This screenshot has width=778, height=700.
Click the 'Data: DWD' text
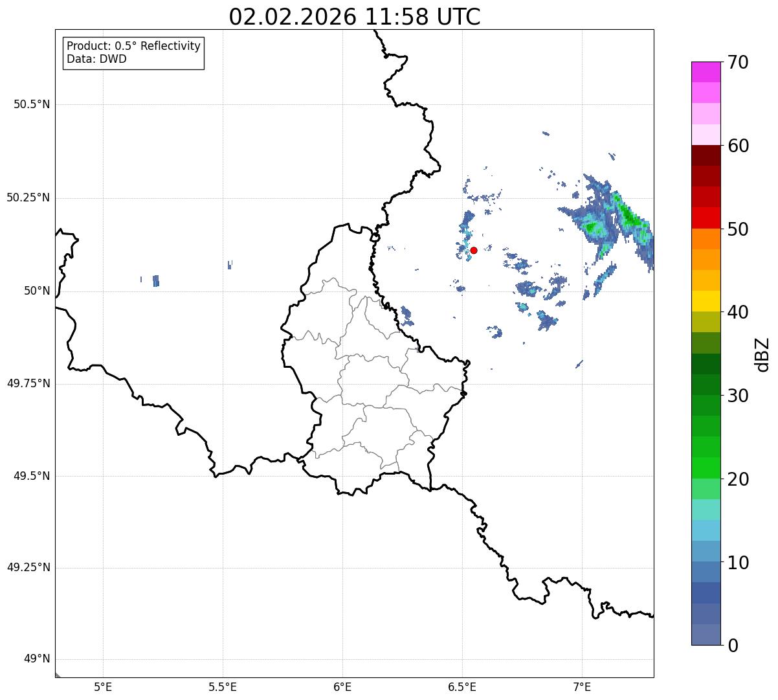[x=96, y=59]
